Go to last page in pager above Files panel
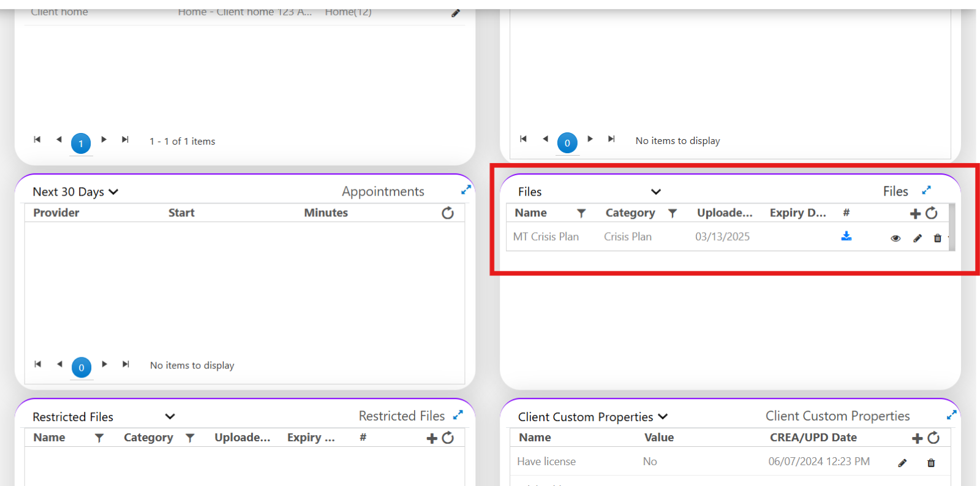Viewport: 980px width, 486px height. coord(611,139)
